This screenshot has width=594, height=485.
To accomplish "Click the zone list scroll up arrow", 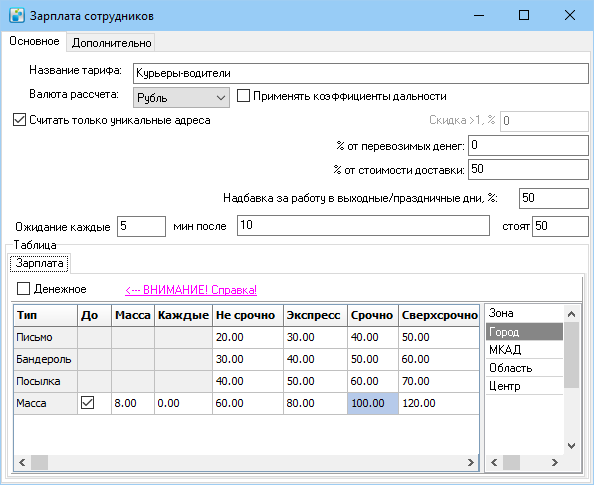I will click(x=571, y=314).
